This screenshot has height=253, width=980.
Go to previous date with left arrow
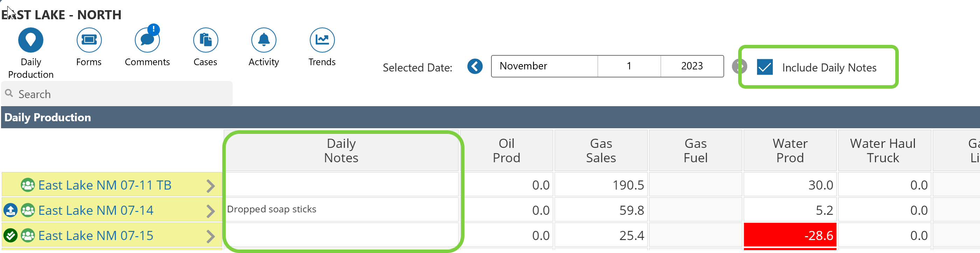point(475,66)
